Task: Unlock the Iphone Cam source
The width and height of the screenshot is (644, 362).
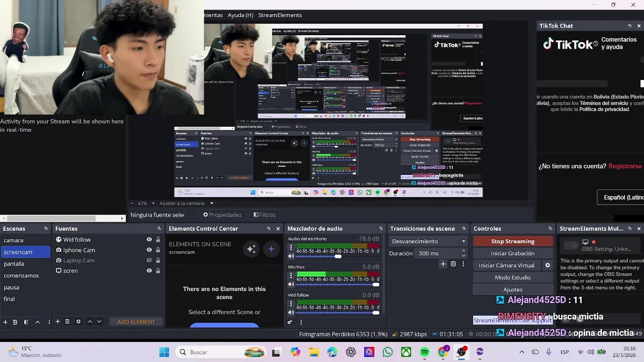Action: coord(158,250)
